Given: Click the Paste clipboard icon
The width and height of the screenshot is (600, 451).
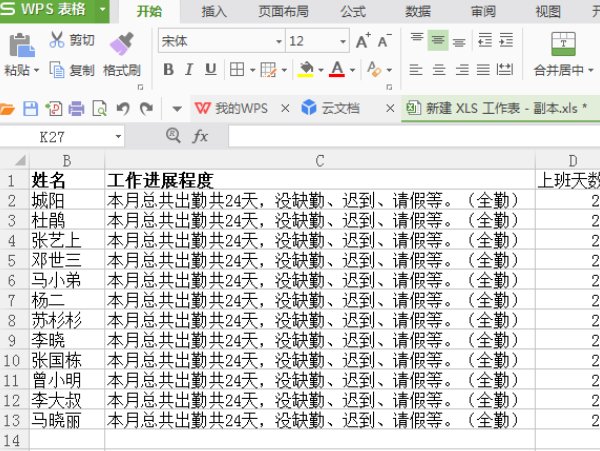Looking at the screenshot, I should coord(21,45).
